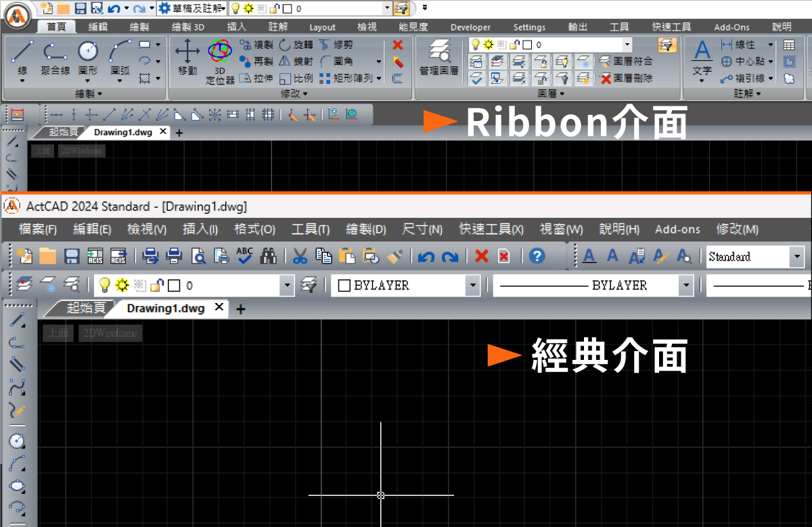This screenshot has width=812, height=527.
Task: Click the lock-layer button in layer grid top row
Action: click(x=540, y=62)
